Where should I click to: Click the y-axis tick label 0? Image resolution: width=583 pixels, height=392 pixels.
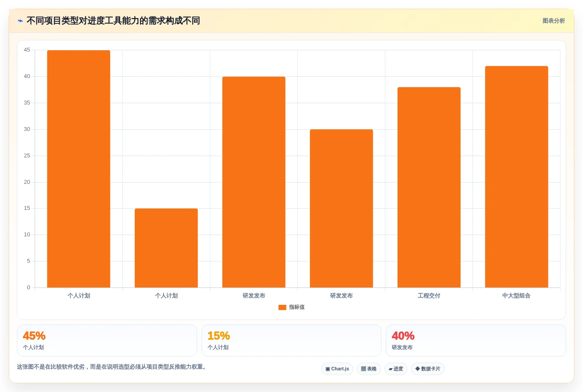pyautogui.click(x=29, y=287)
